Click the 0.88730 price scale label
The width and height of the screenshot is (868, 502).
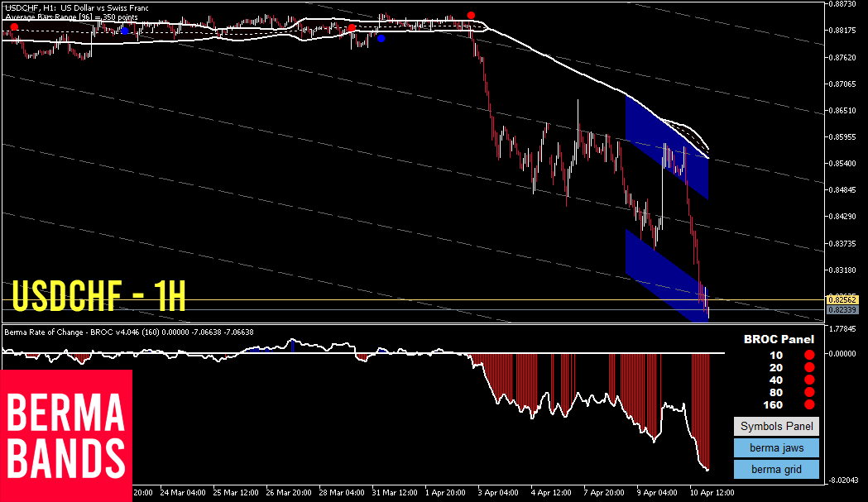point(842,4)
